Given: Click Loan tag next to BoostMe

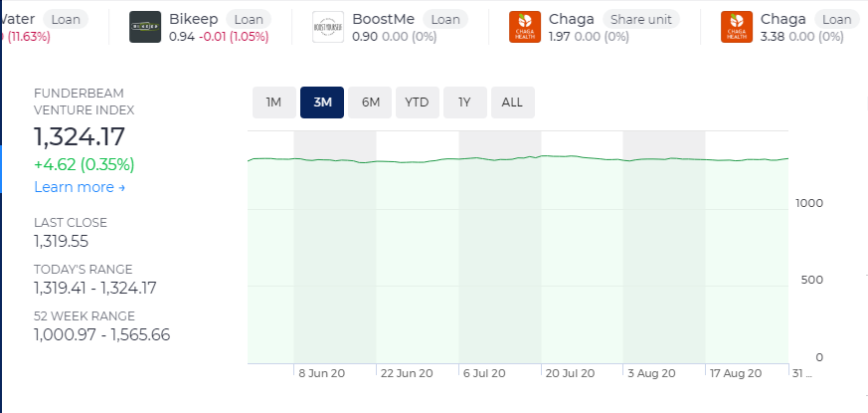Looking at the screenshot, I should point(445,19).
